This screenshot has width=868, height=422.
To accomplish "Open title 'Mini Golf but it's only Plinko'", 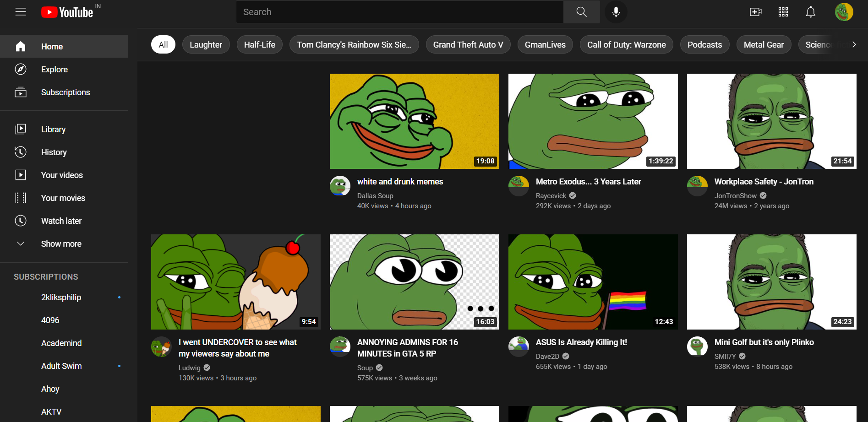I will tap(764, 342).
